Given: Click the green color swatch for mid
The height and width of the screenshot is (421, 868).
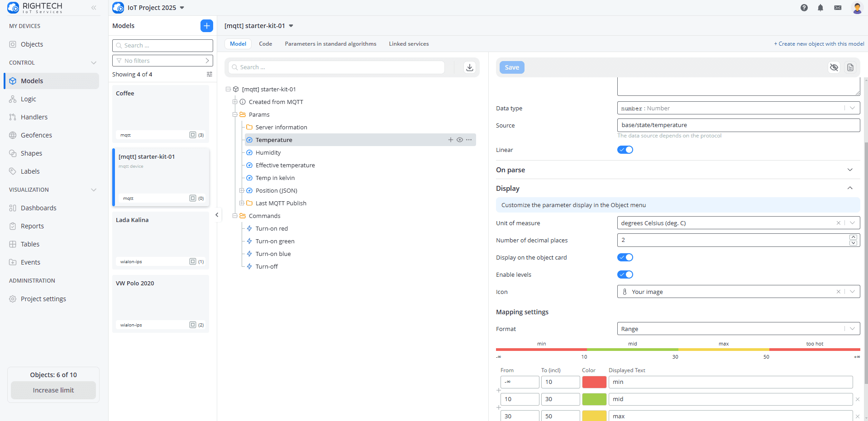Looking at the screenshot, I should [594, 399].
